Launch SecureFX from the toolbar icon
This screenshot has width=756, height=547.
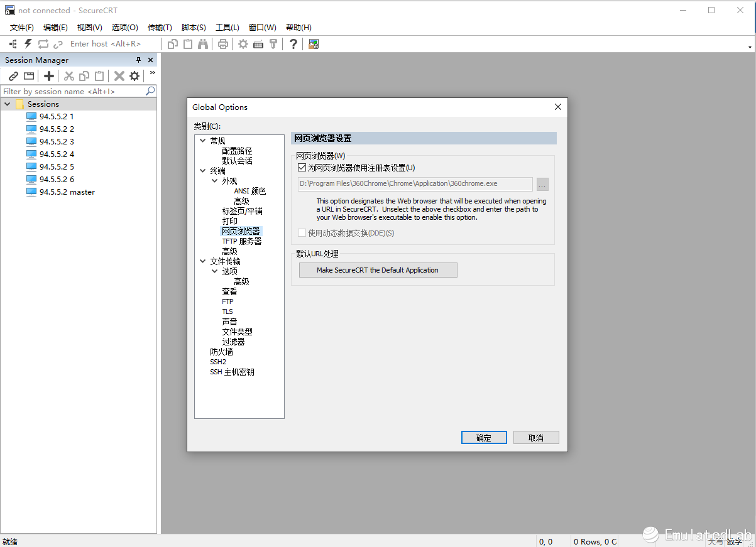(314, 44)
